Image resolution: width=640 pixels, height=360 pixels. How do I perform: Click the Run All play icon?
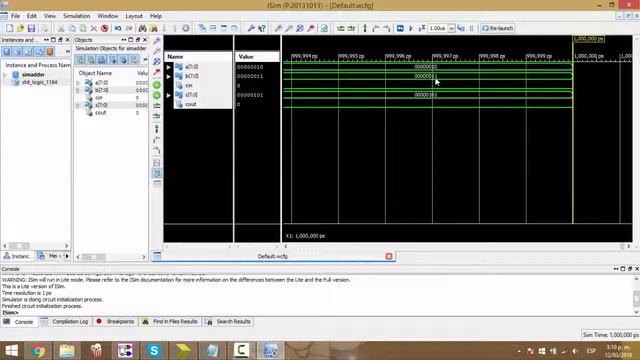coord(411,28)
